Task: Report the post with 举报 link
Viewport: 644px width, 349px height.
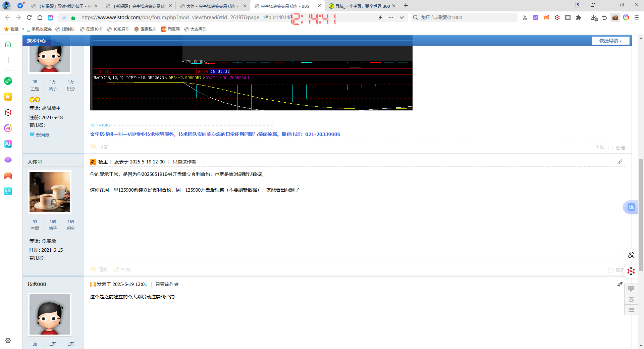Action: (x=599, y=147)
